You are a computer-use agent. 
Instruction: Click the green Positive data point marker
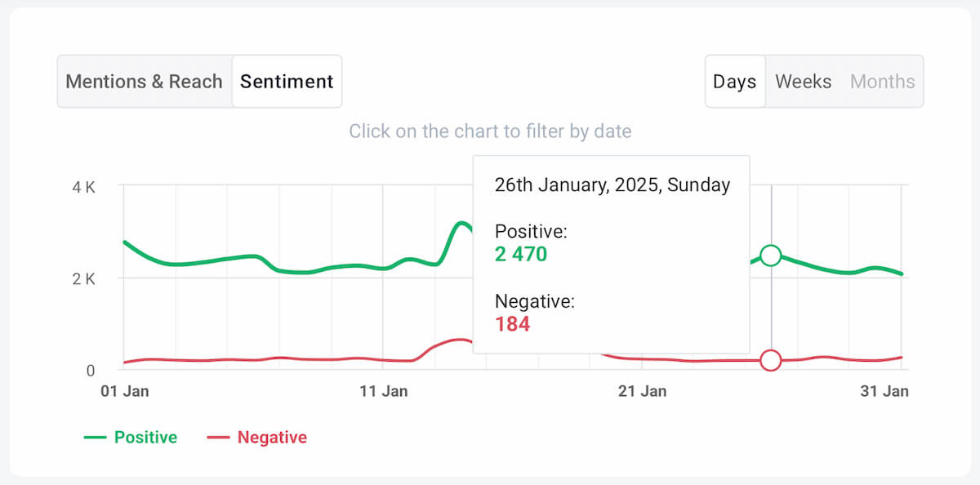[770, 256]
